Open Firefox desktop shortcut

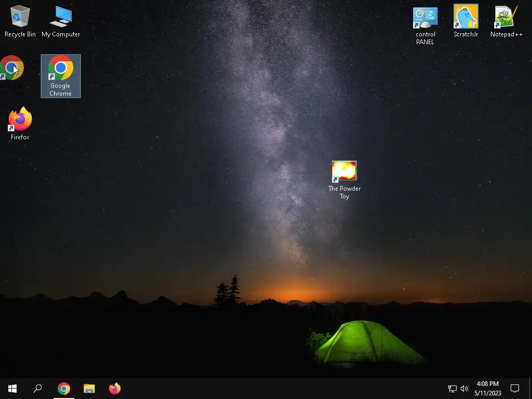20,124
